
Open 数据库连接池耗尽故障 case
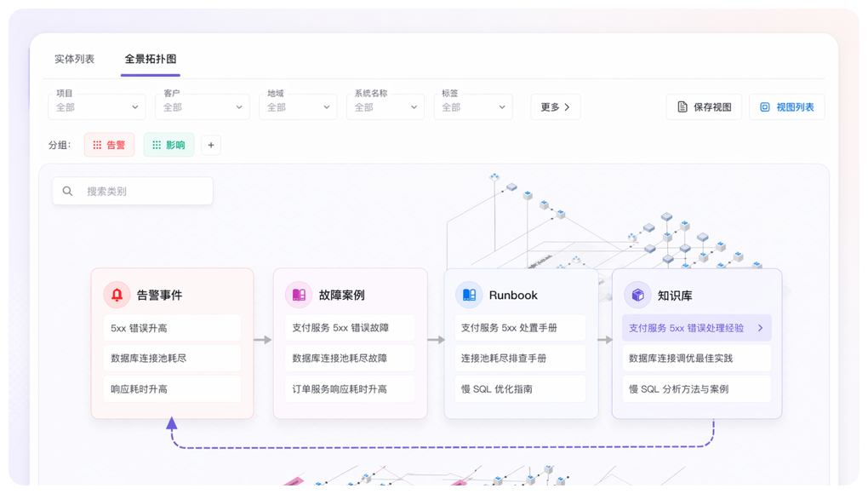click(x=350, y=359)
